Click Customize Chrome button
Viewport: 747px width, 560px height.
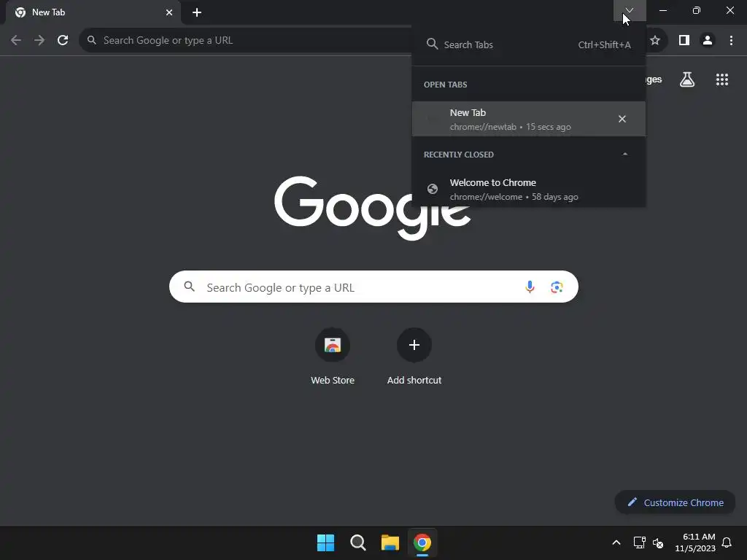tap(675, 502)
